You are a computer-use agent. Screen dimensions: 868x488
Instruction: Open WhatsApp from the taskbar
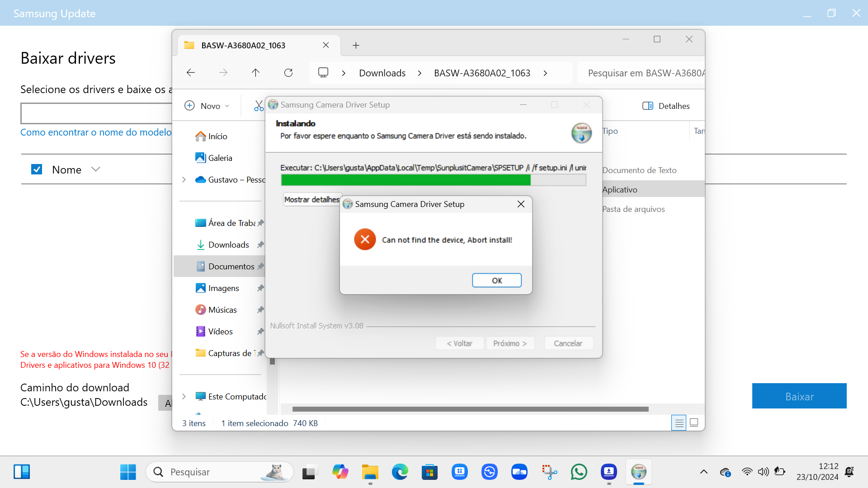(579, 472)
